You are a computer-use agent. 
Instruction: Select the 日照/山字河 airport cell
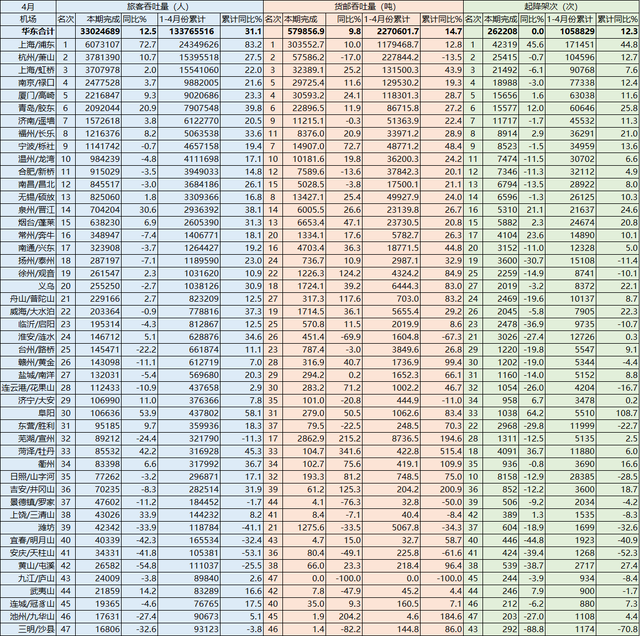pyautogui.click(x=28, y=476)
